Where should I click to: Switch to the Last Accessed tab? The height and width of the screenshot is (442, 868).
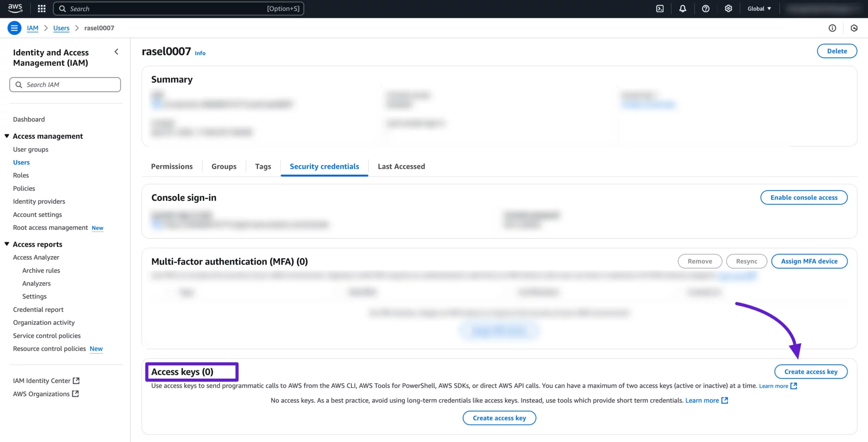pos(401,166)
